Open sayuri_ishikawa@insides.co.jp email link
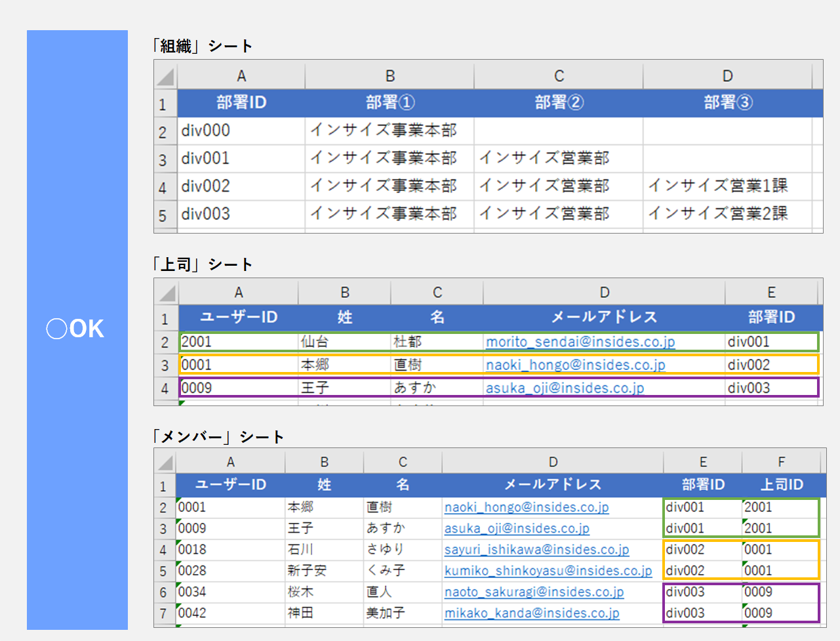The height and width of the screenshot is (641, 840). pos(536,550)
